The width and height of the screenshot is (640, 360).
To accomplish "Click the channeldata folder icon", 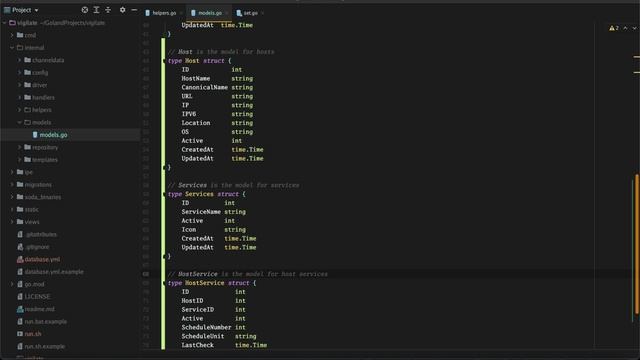I will point(27,60).
